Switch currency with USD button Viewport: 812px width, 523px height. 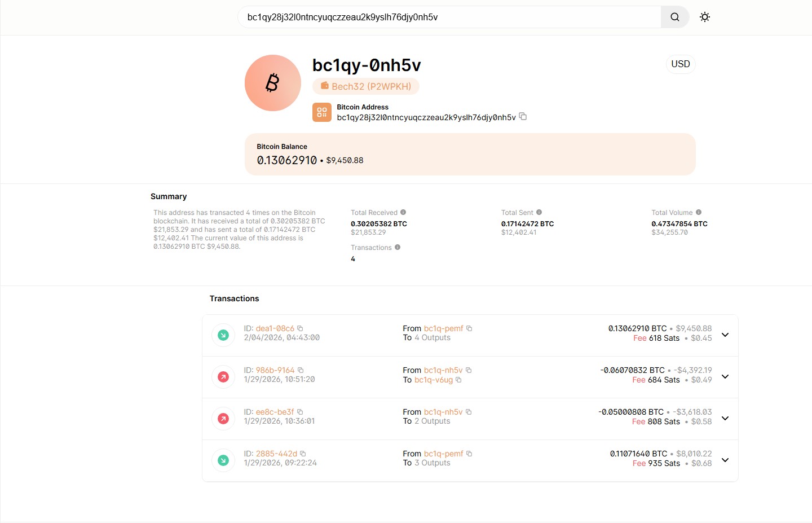point(680,64)
